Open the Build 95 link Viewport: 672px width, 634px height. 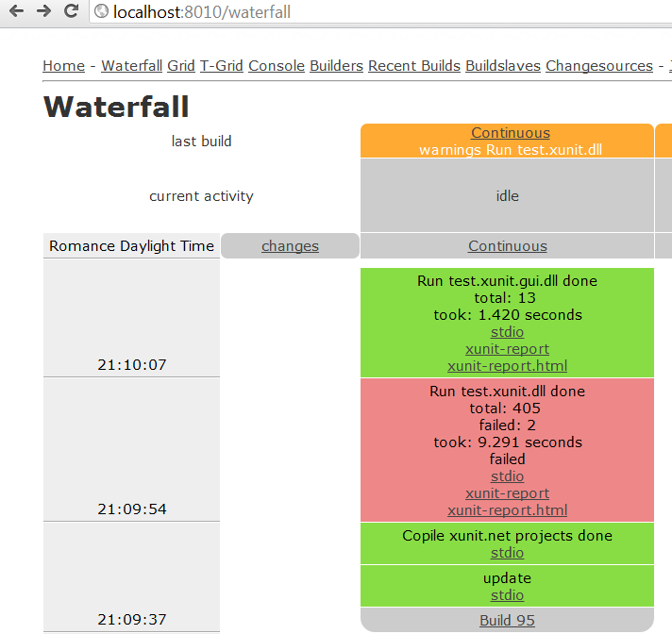pyautogui.click(x=507, y=620)
